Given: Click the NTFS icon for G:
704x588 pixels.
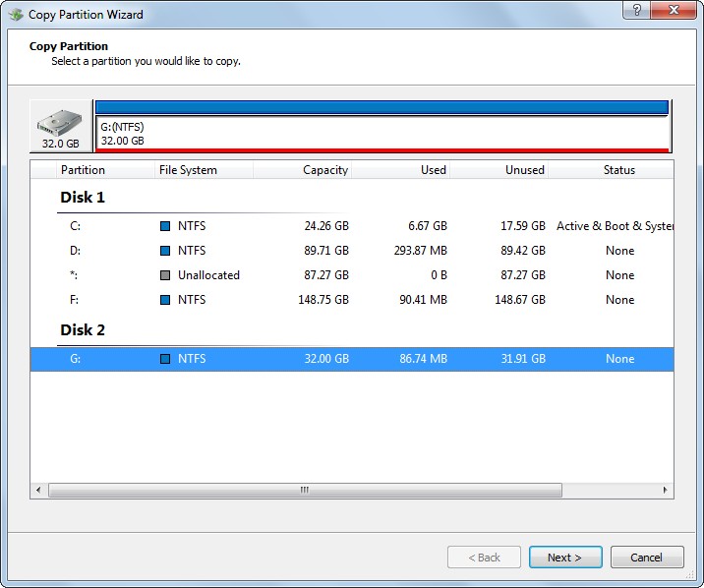Looking at the screenshot, I should pyautogui.click(x=165, y=359).
